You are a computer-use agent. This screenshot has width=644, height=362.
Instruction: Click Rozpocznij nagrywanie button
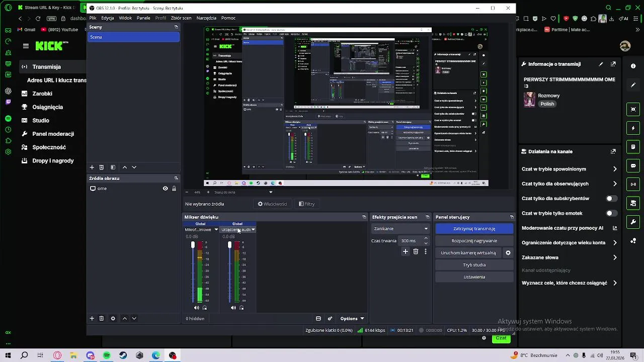pyautogui.click(x=474, y=241)
